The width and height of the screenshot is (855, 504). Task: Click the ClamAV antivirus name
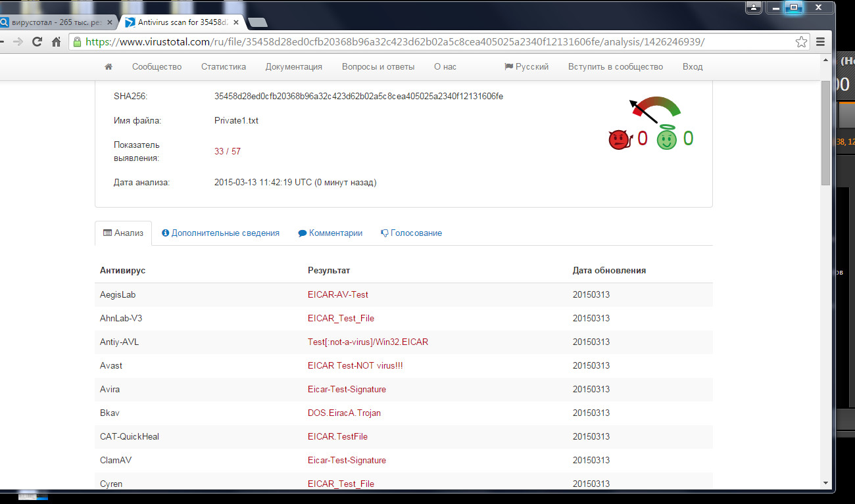(x=115, y=460)
